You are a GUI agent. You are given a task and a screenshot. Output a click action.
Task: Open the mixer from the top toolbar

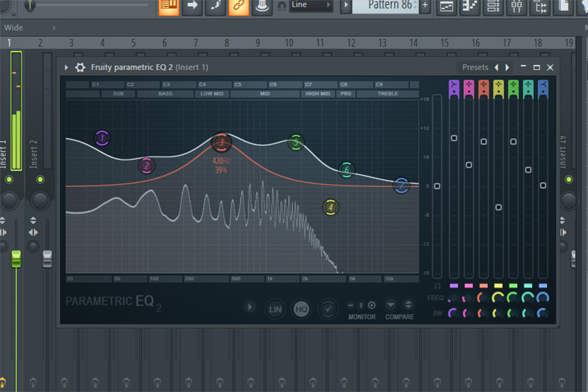(516, 6)
